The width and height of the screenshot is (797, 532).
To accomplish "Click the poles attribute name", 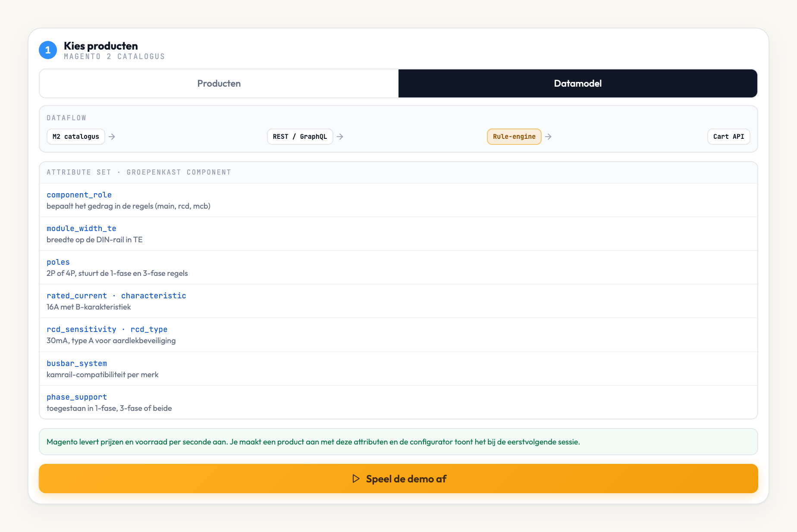I will click(58, 262).
